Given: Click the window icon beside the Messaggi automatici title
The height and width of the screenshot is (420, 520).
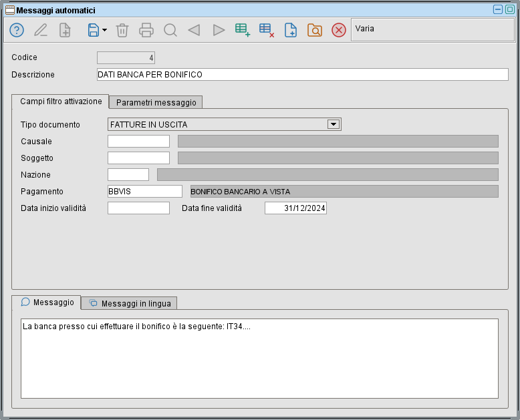Looking at the screenshot, I should point(10,10).
